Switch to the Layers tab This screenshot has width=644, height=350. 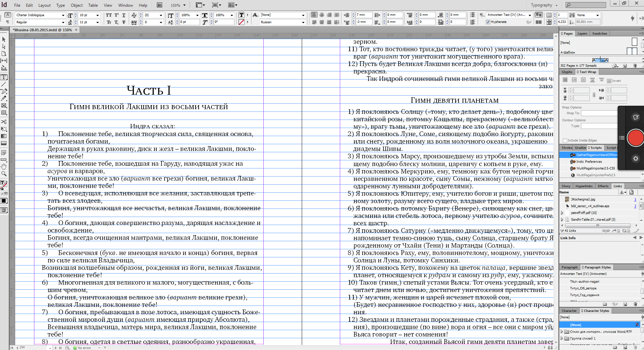click(582, 34)
